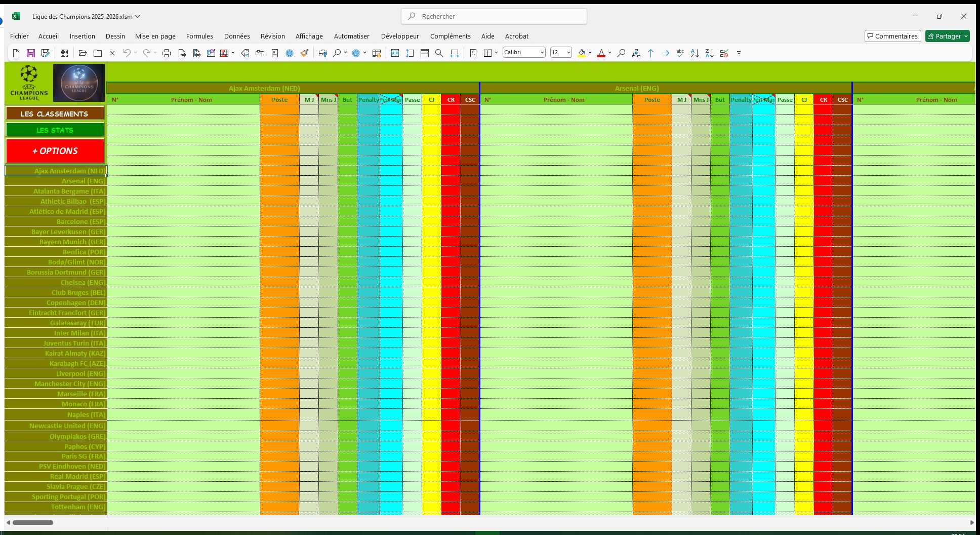This screenshot has height=535, width=980.
Task: Select the Galatasaray (TUR) team row
Action: click(56, 323)
